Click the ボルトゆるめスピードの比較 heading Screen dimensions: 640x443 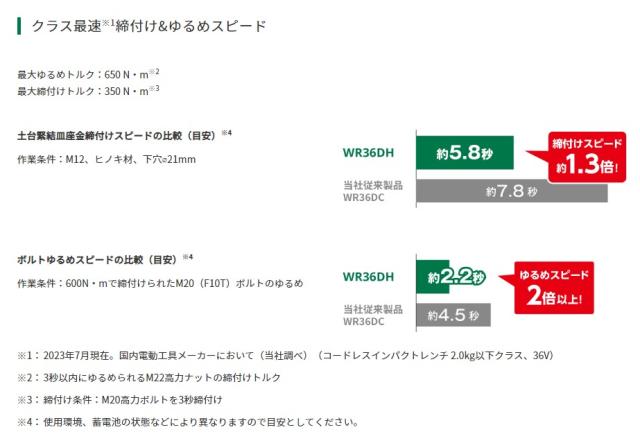point(105,259)
